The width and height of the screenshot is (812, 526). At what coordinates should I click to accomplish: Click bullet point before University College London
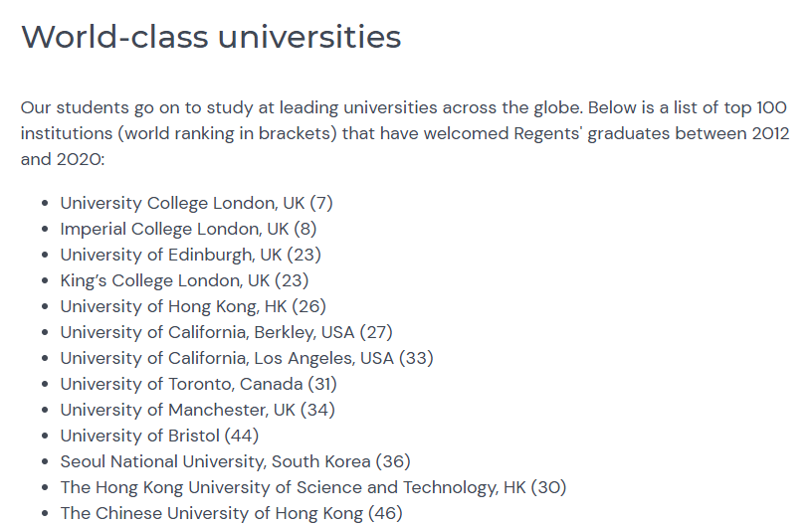(45, 203)
